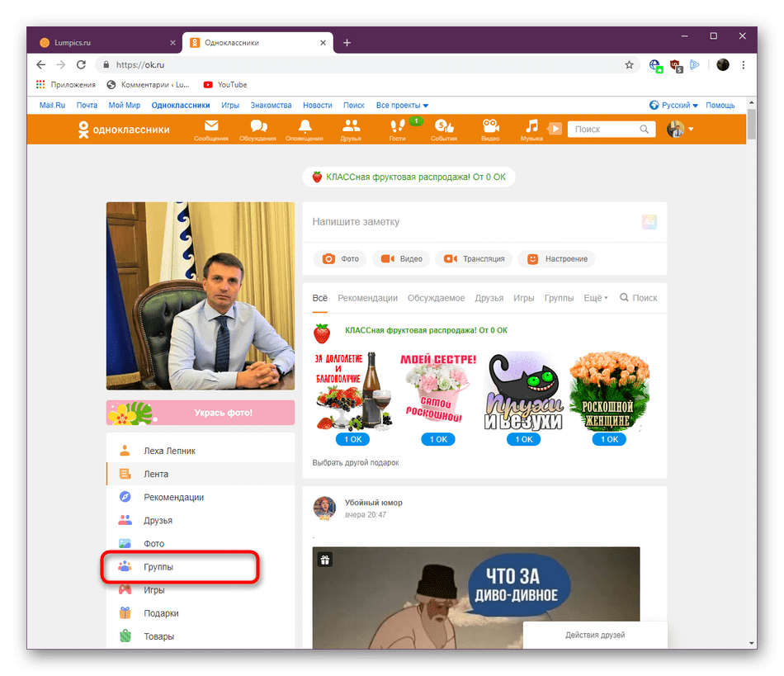This screenshot has width=784, height=676.
Task: Click the browser back arrow
Action: click(41, 64)
